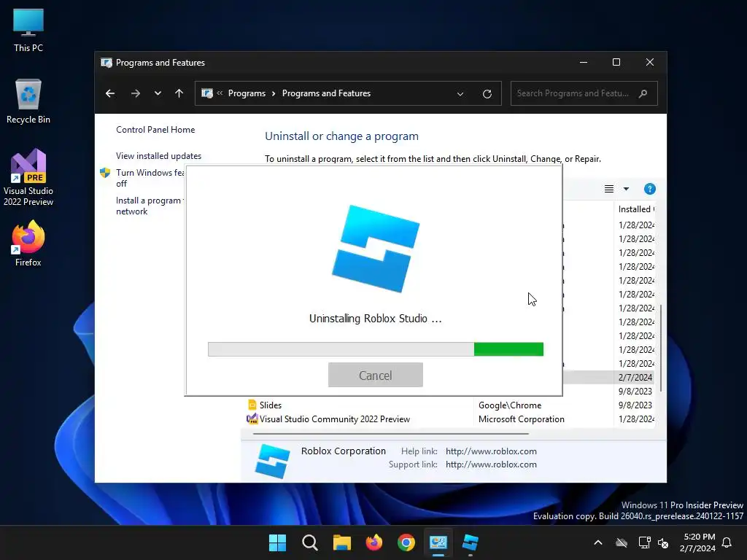Image resolution: width=747 pixels, height=560 pixels.
Task: Click the search magnifier icon
Action: coord(643,93)
